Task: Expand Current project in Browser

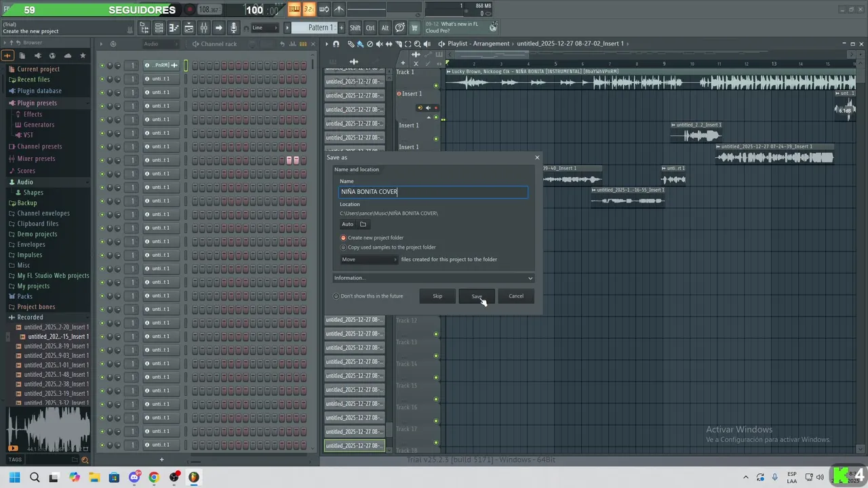Action: coord(38,69)
